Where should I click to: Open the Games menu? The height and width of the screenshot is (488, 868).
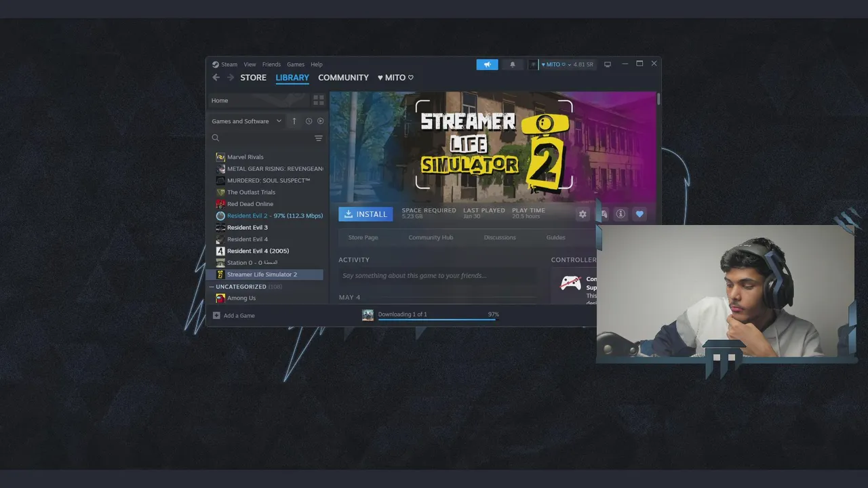tap(296, 64)
